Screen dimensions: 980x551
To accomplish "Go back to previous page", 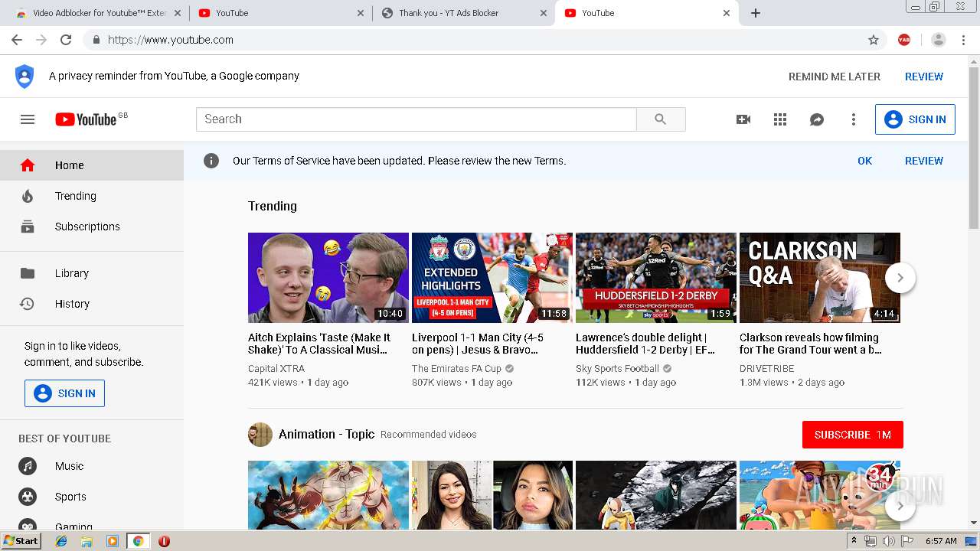I will point(17,40).
